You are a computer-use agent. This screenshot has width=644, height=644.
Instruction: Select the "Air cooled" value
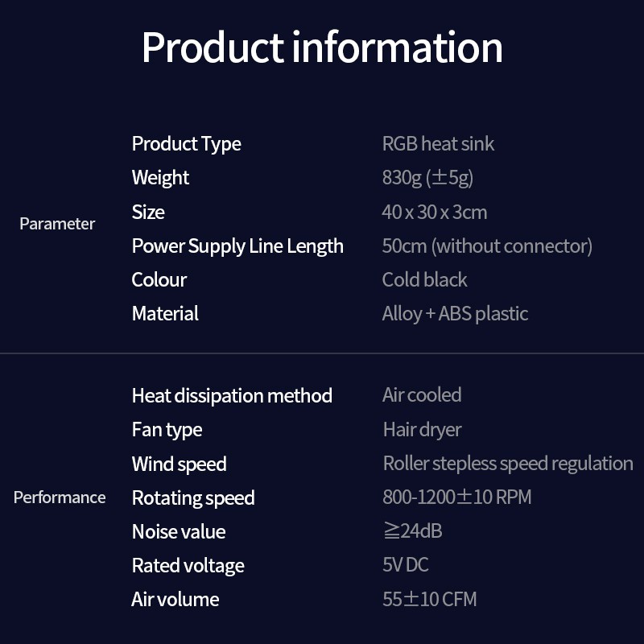(422, 395)
